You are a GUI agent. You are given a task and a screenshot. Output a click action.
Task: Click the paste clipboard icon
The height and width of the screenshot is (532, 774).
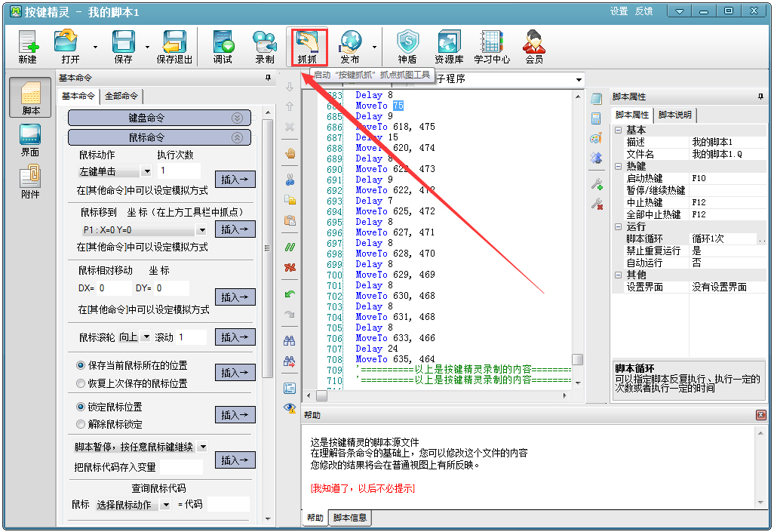click(290, 220)
